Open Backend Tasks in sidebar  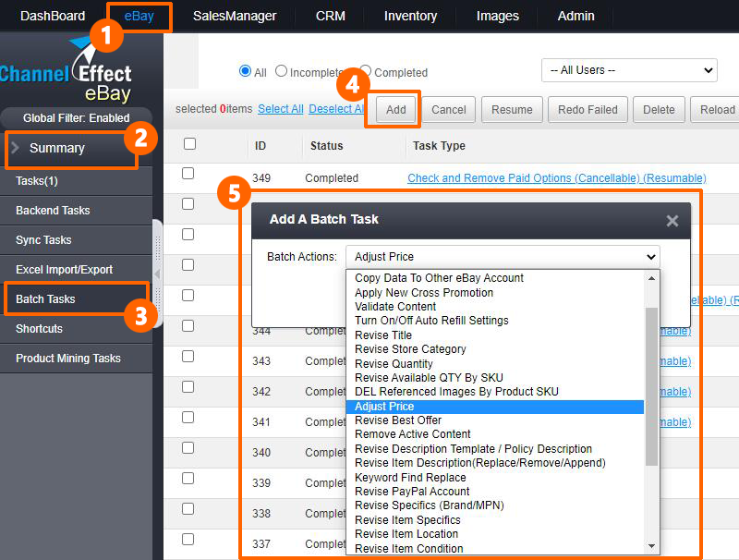tap(77, 211)
